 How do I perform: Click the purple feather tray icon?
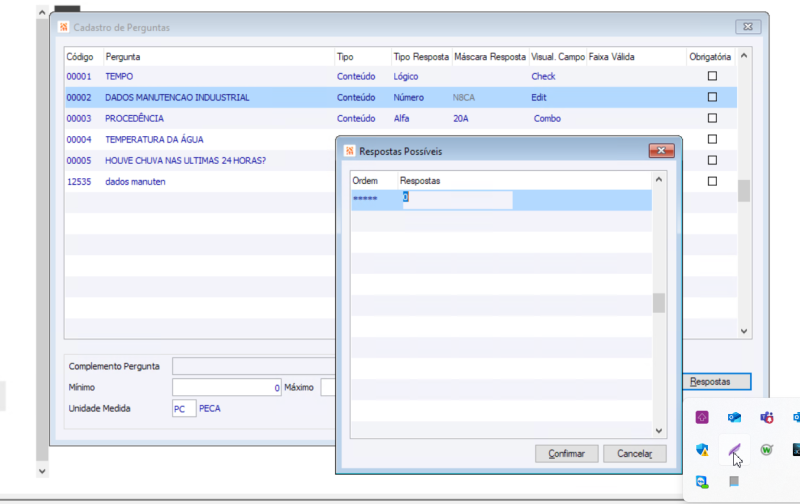(x=734, y=449)
